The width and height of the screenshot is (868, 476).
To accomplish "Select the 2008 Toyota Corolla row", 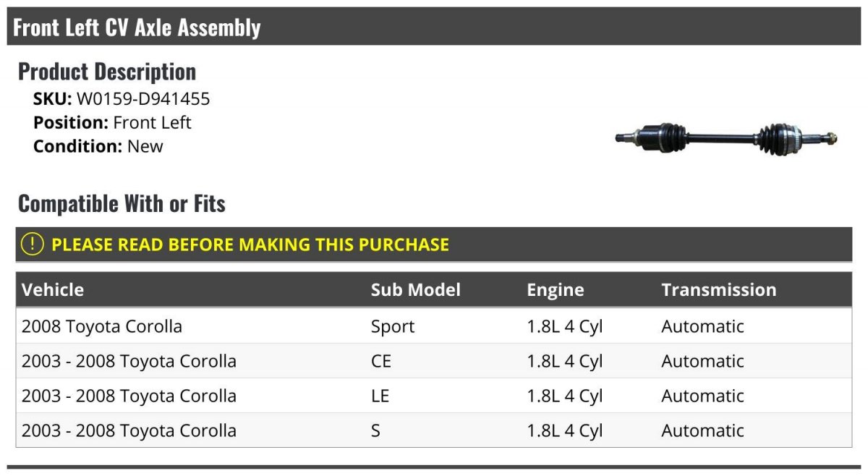I will (102, 326).
